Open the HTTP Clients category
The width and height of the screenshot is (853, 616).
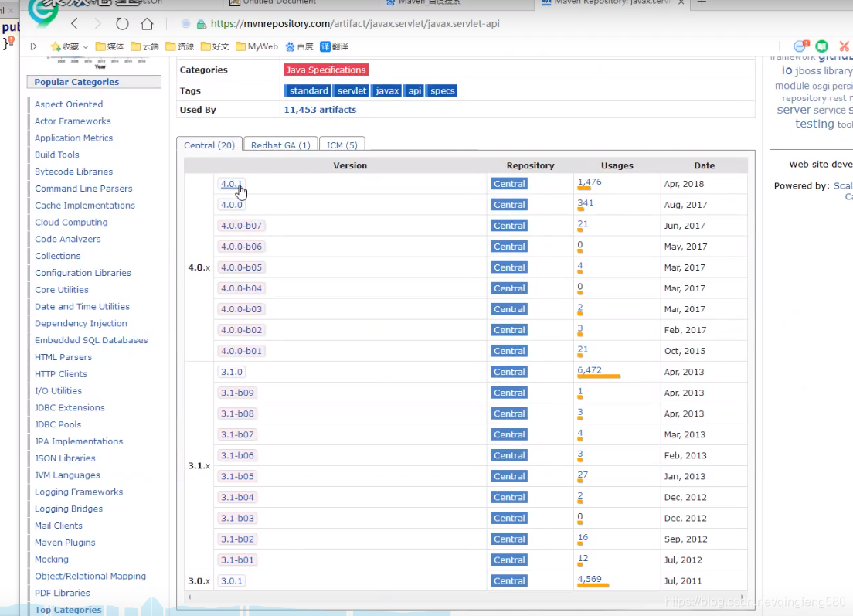pyautogui.click(x=61, y=374)
